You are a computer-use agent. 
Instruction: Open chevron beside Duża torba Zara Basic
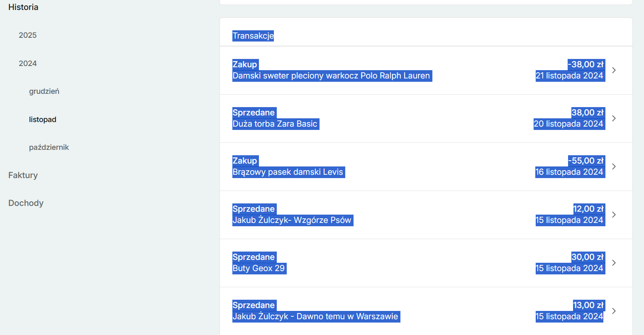(x=614, y=118)
